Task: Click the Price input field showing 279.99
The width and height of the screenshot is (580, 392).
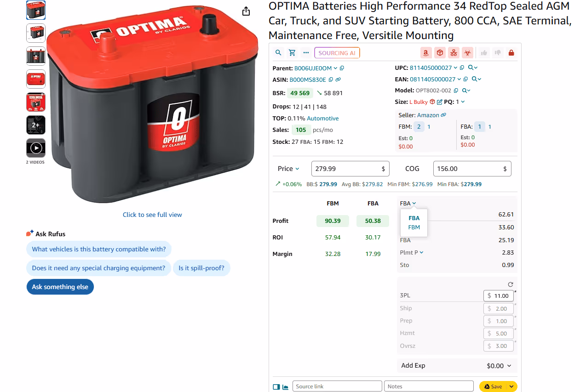Action: pos(350,169)
